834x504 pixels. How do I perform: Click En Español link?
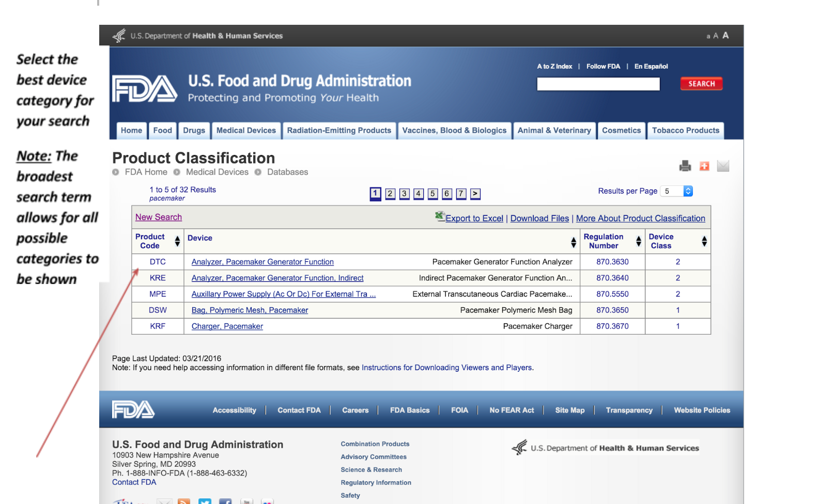651,67
